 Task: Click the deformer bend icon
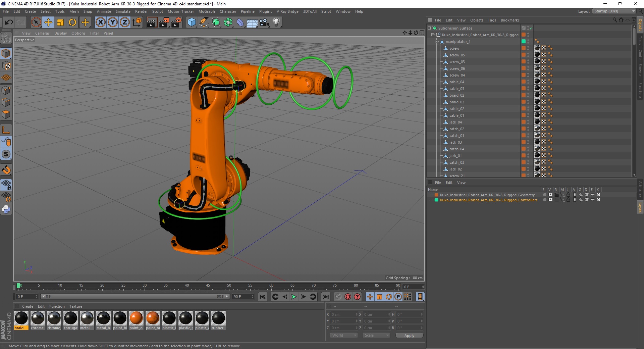(x=240, y=22)
